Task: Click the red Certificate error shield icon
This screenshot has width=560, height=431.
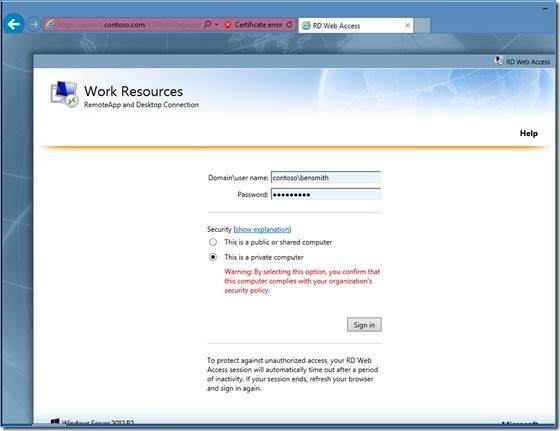Action: [228, 25]
